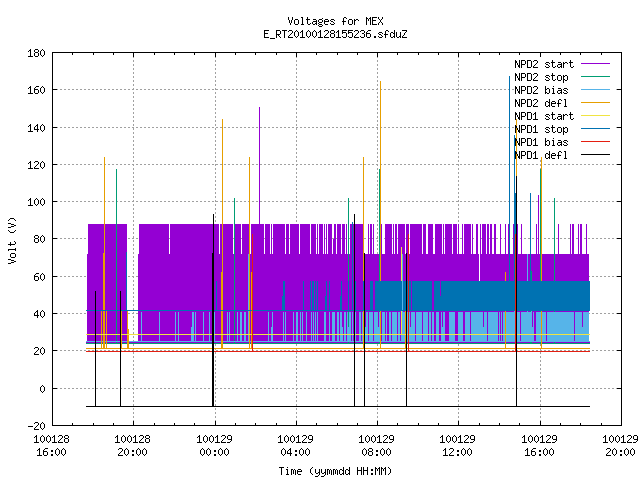Click the 100129 00:00 x-axis tick label
This screenshot has width=640, height=480.
point(214,446)
